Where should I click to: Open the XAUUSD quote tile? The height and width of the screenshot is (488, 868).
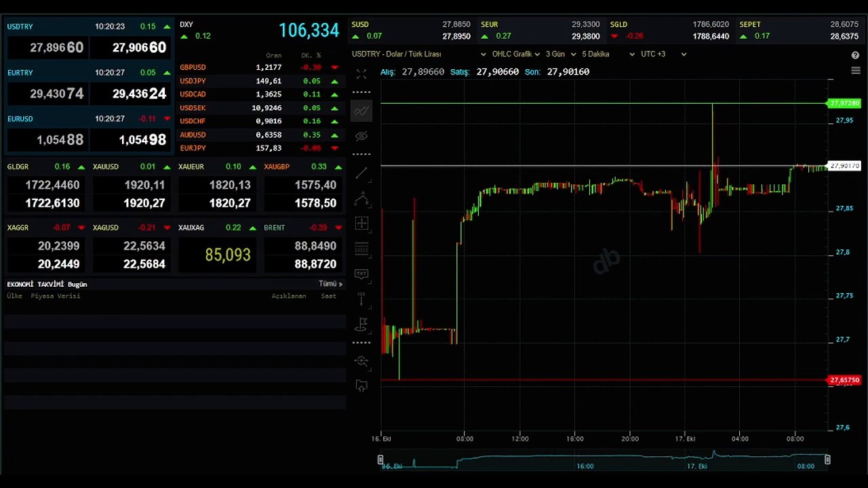(x=132, y=187)
